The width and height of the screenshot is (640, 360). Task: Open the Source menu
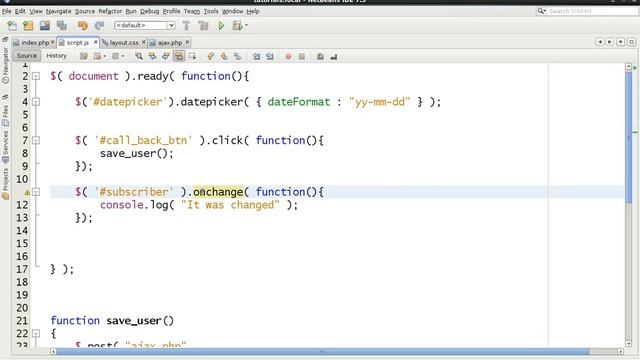pos(84,11)
